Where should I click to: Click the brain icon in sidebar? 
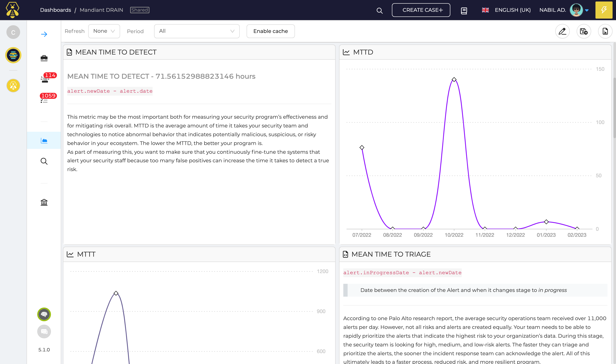point(44,314)
